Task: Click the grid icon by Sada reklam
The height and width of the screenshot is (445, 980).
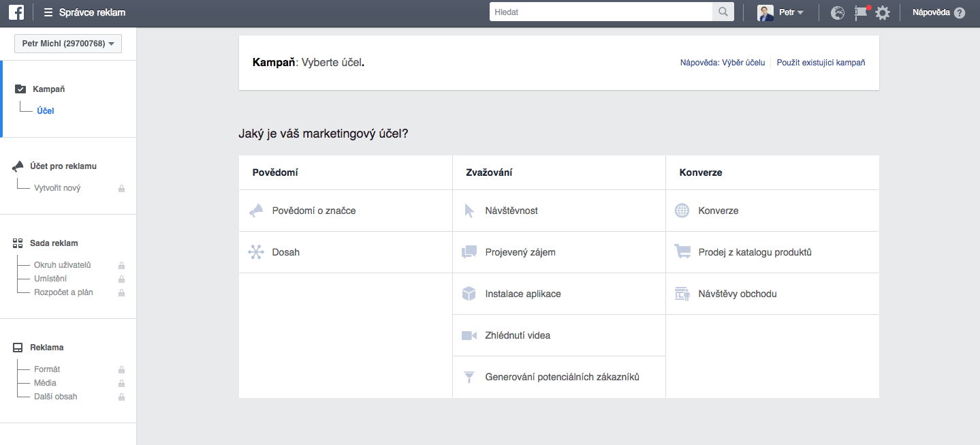Action: 18,243
